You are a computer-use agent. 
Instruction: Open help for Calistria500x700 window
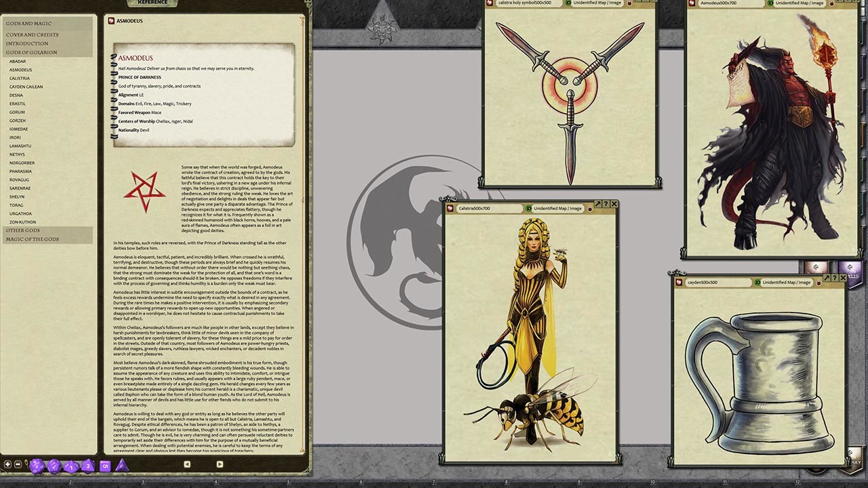606,203
